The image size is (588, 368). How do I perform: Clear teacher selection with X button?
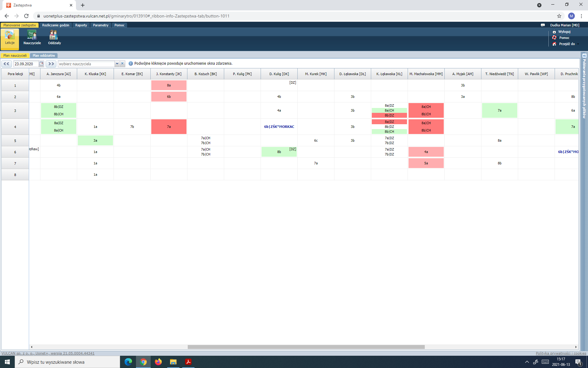coord(123,64)
